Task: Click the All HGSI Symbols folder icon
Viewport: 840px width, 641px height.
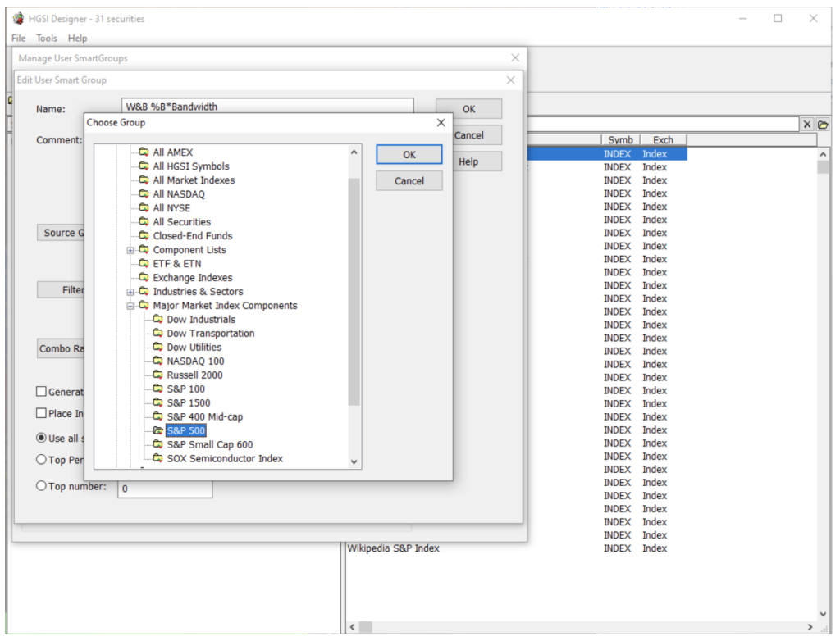Action: point(144,166)
